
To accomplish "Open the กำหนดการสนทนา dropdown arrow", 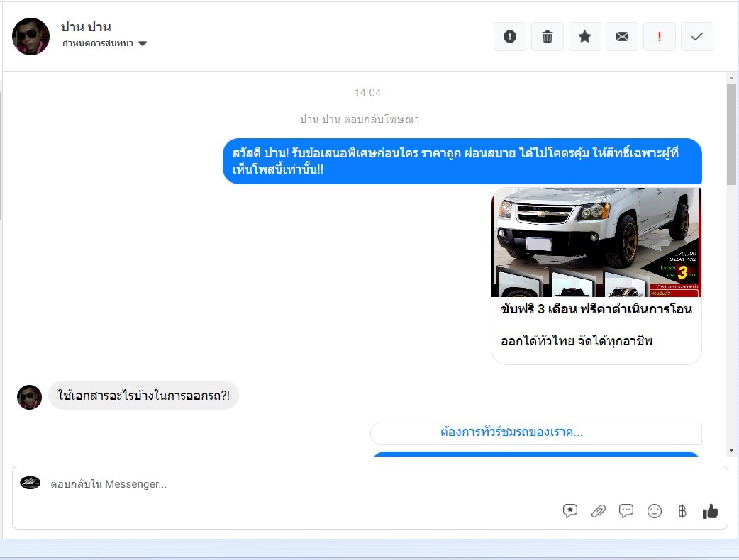I will [143, 44].
